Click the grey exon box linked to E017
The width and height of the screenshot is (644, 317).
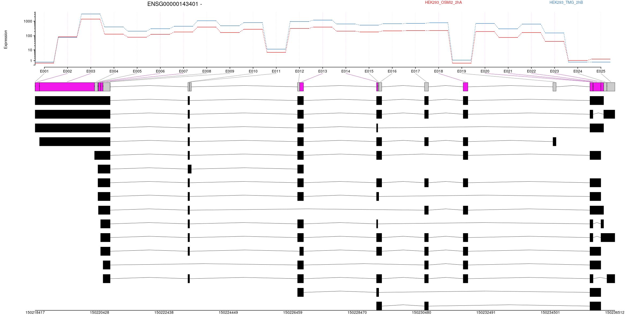pyautogui.click(x=426, y=87)
